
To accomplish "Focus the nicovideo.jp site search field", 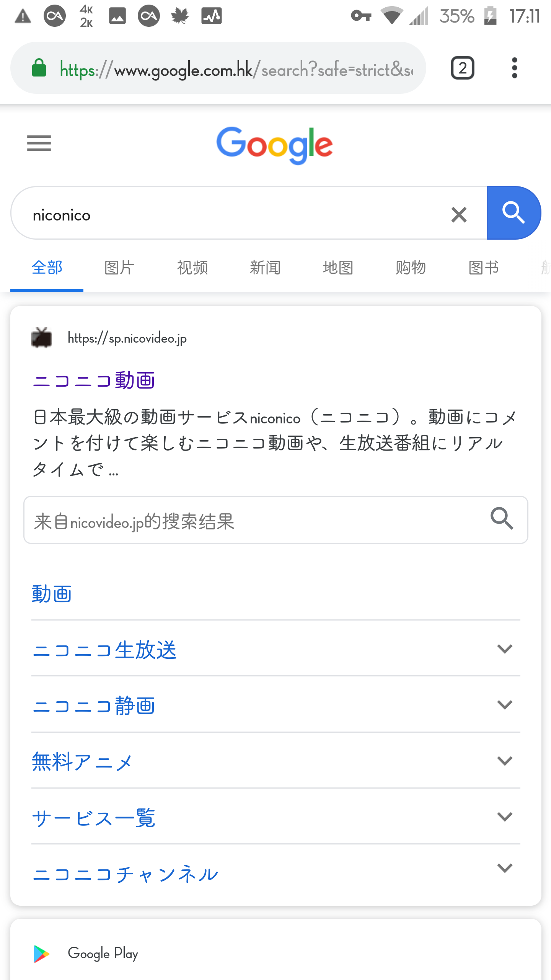I will click(x=249, y=521).
